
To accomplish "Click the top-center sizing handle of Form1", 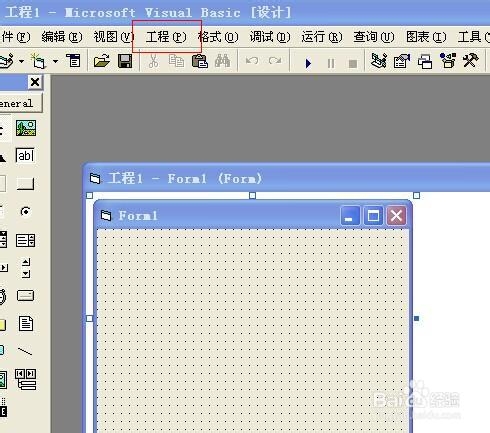I will pyautogui.click(x=252, y=195).
